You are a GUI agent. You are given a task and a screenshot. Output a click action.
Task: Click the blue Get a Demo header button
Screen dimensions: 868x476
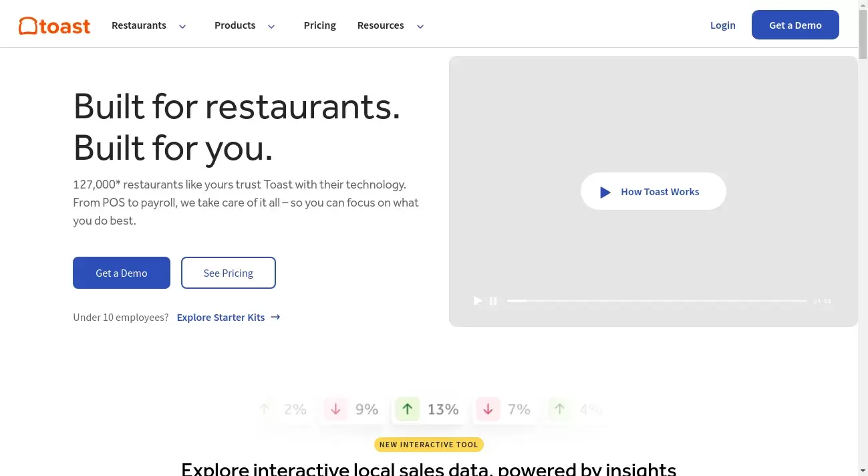795,25
